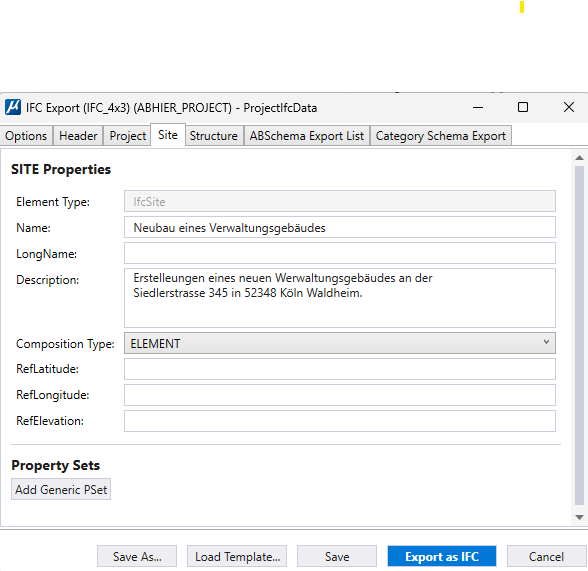Go to the Structure tab
This screenshot has height=571, width=588.
tap(214, 136)
